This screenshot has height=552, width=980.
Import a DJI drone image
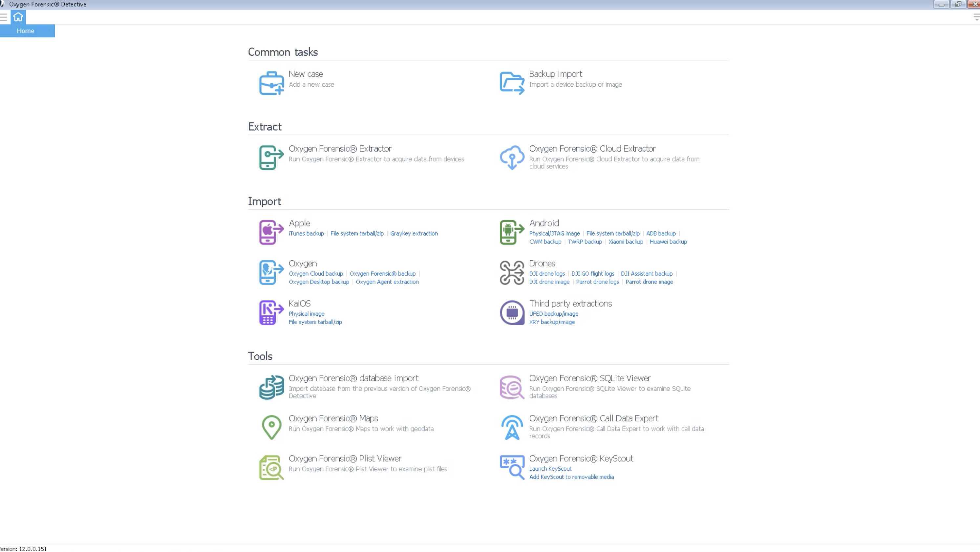(549, 282)
